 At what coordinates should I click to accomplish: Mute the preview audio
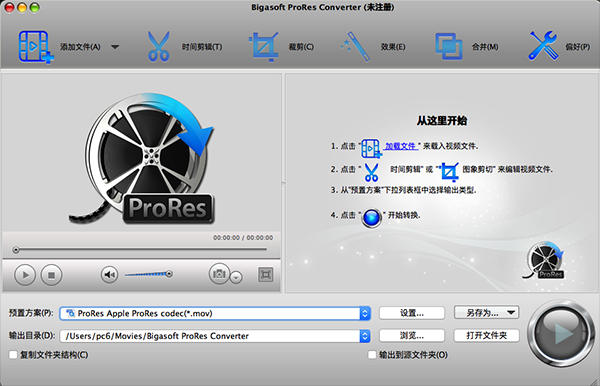[x=109, y=274]
